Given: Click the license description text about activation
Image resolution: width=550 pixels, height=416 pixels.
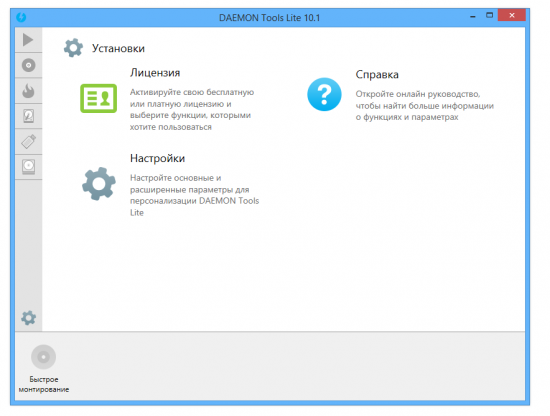Looking at the screenshot, I should [x=192, y=109].
